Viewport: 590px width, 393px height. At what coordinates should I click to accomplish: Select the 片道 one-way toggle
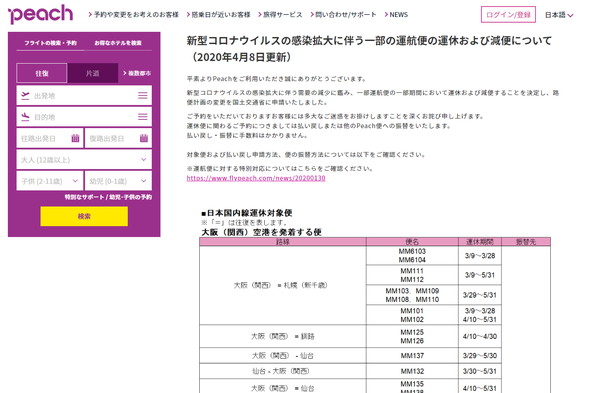[93, 73]
